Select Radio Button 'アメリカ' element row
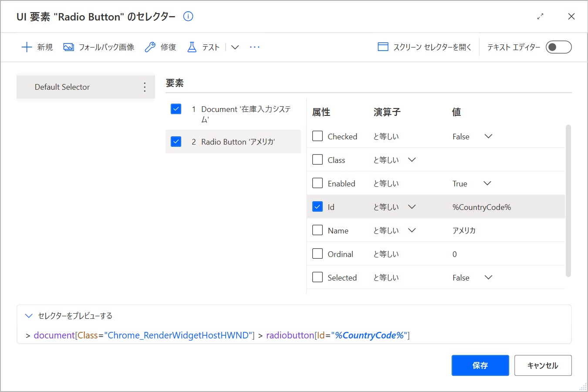 [233, 142]
